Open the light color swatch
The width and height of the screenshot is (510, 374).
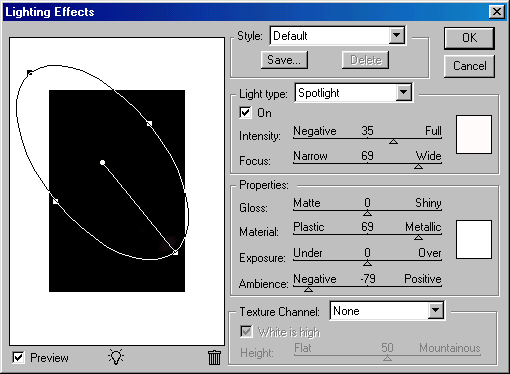point(474,134)
